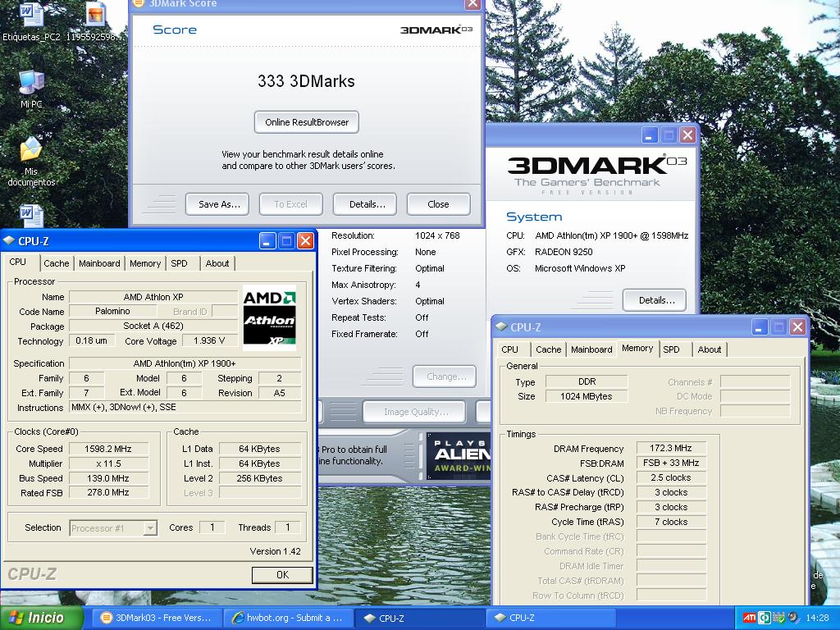Close the 3DMark03 main window
840x630 pixels.
click(687, 135)
